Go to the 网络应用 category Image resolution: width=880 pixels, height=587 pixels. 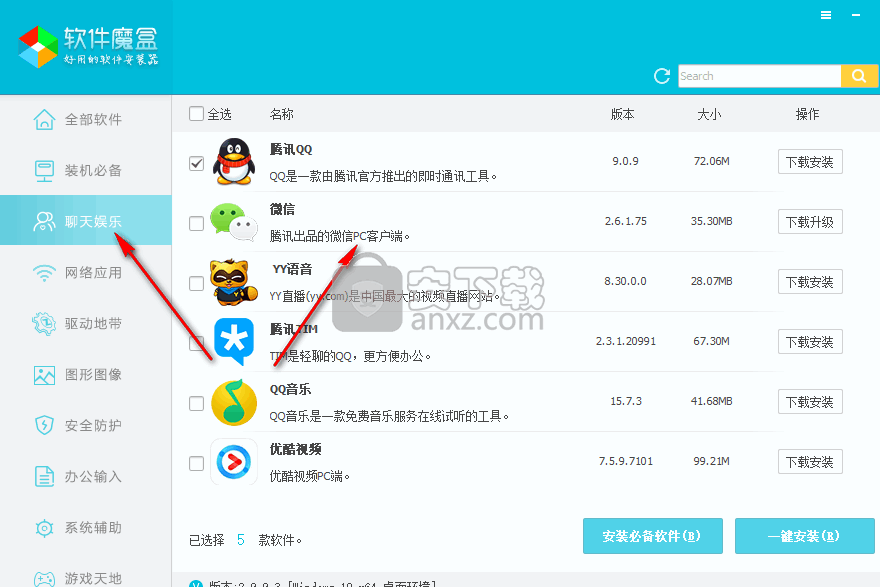[85, 273]
